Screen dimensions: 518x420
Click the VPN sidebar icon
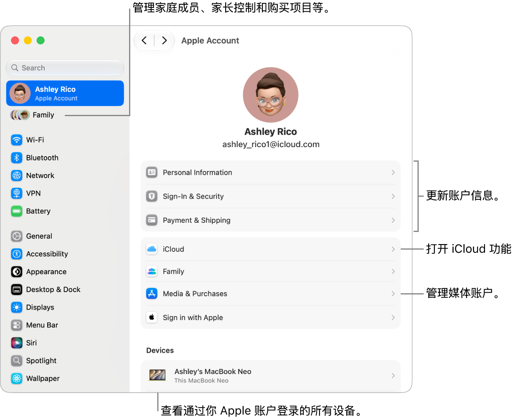17,193
